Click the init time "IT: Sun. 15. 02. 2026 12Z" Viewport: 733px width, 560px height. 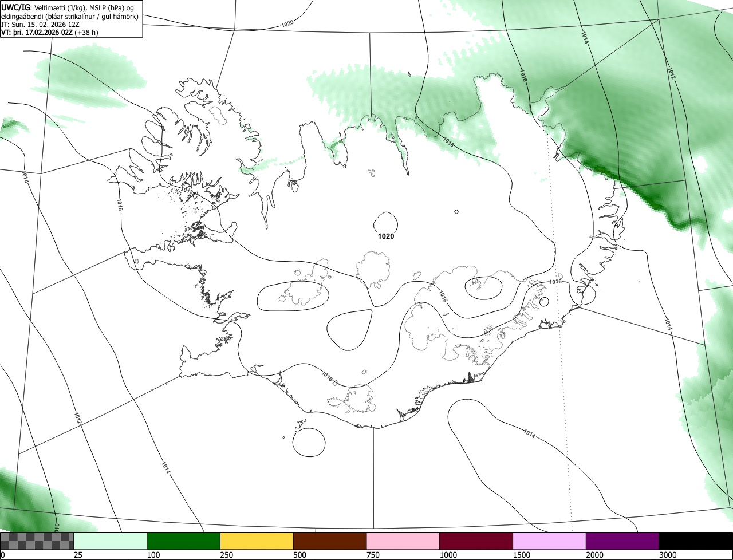click(x=41, y=25)
